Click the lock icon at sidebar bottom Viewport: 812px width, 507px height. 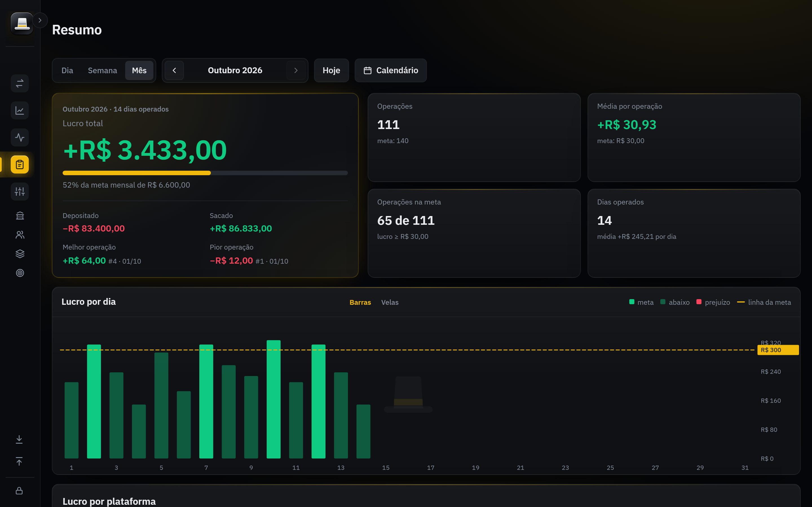(19, 491)
